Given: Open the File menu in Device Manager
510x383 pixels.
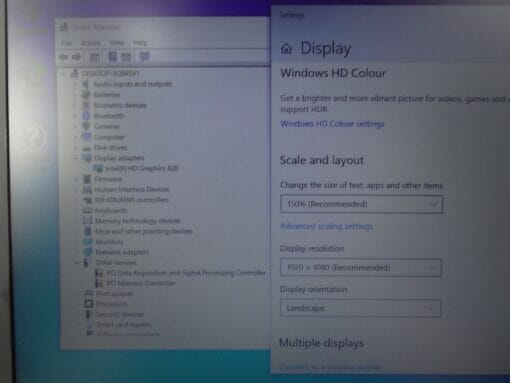Looking at the screenshot, I should pyautogui.click(x=66, y=43).
